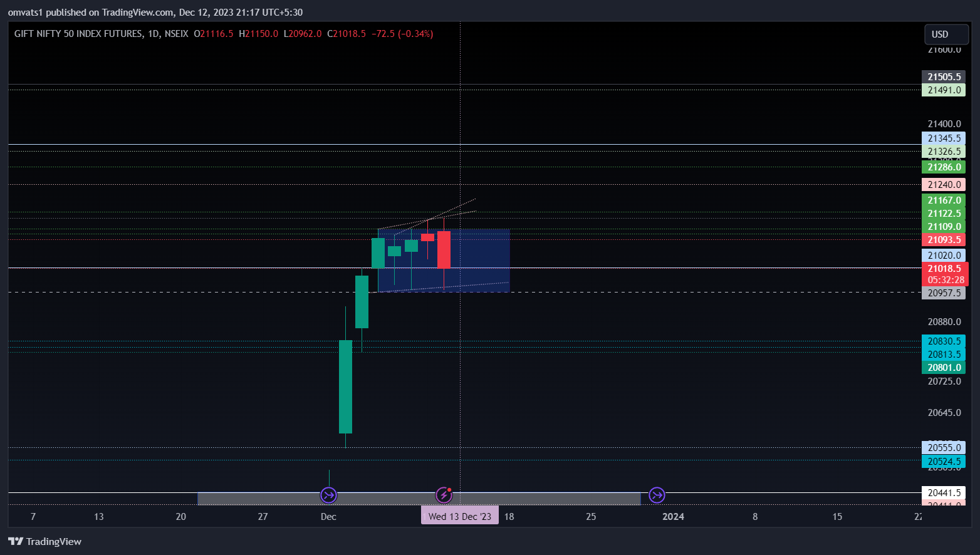
Task: Select the 20813.5 price label
Action: (944, 355)
